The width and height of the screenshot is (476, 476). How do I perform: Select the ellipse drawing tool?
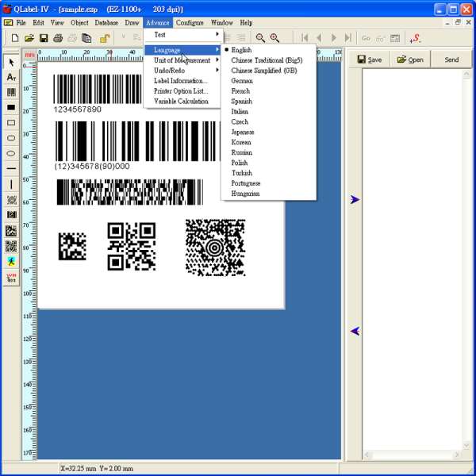coord(11,153)
